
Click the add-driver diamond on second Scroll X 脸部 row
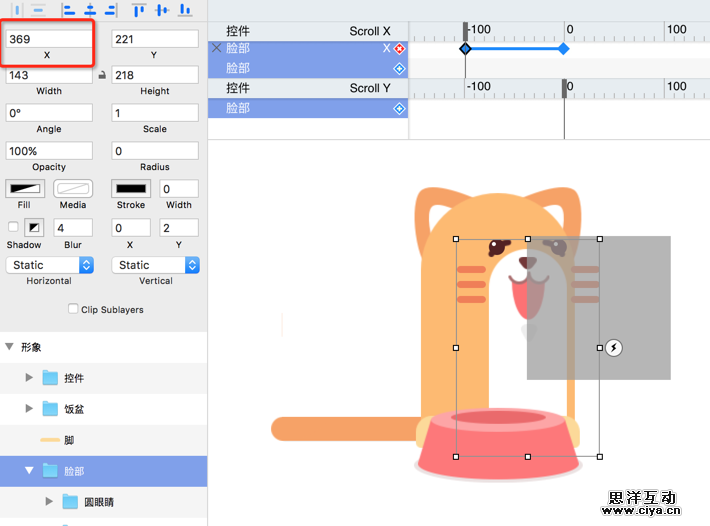pyautogui.click(x=399, y=69)
